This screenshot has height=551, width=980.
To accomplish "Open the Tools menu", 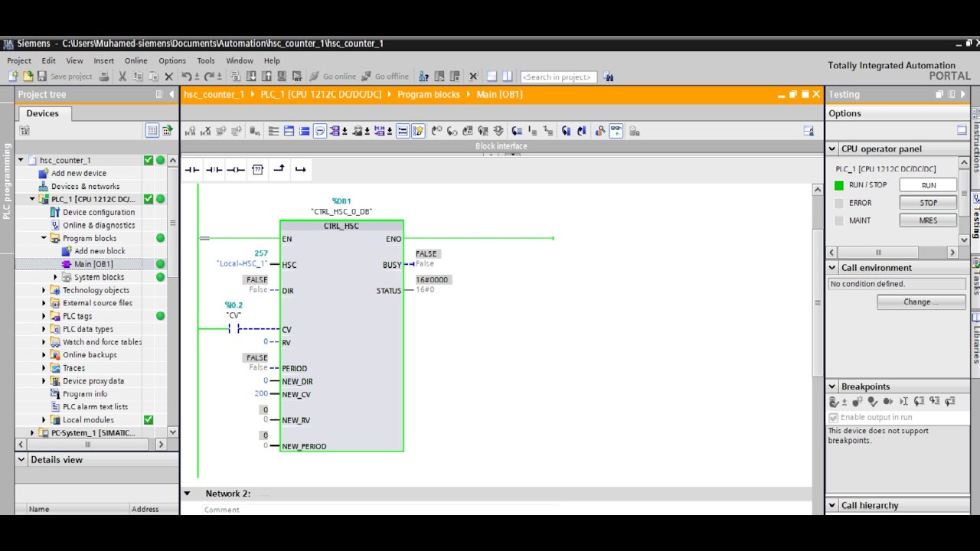I will 206,60.
